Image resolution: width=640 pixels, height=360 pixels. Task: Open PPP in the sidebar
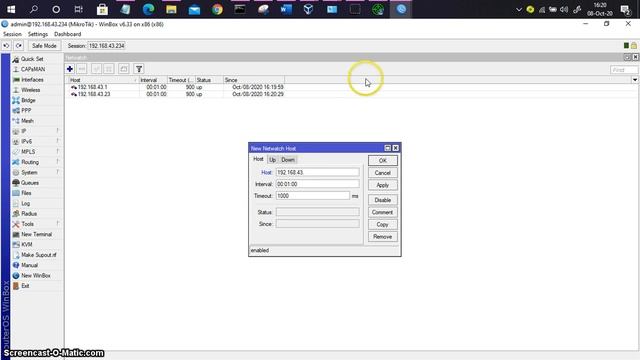pos(26,111)
